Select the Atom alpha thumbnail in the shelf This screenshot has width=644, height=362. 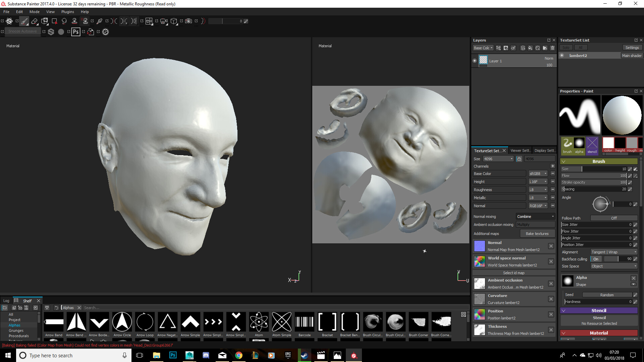tap(259, 322)
